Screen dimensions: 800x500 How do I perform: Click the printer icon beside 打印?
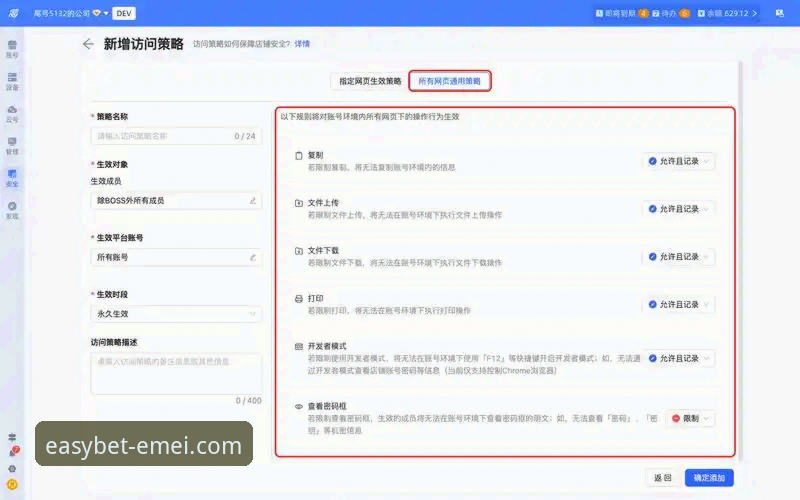(x=299, y=298)
